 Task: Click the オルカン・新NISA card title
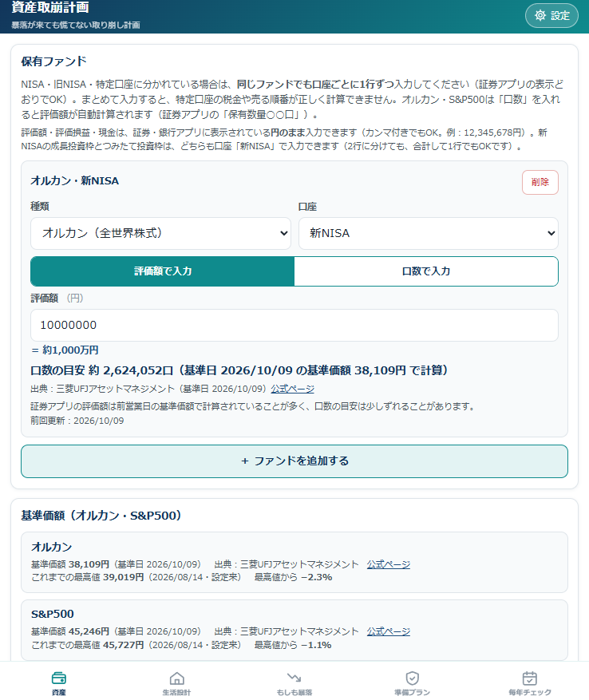point(74,181)
